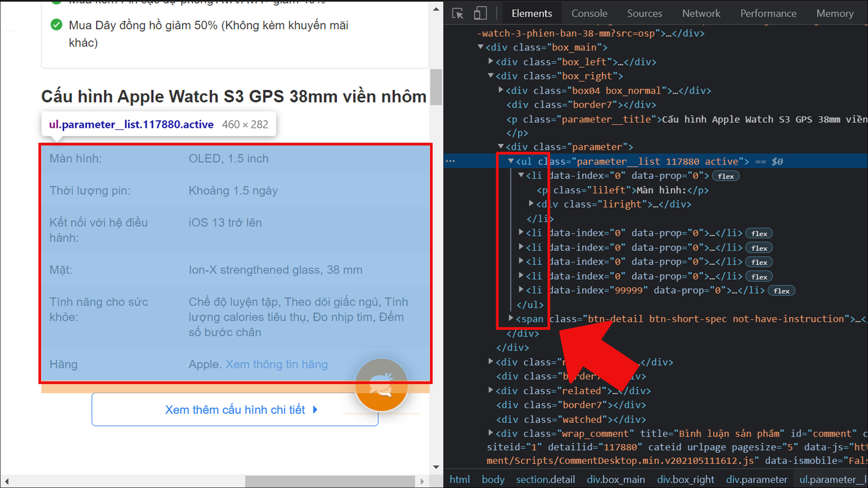The width and height of the screenshot is (868, 488).
Task: Expand the div class wrap_comment node
Action: (x=491, y=433)
